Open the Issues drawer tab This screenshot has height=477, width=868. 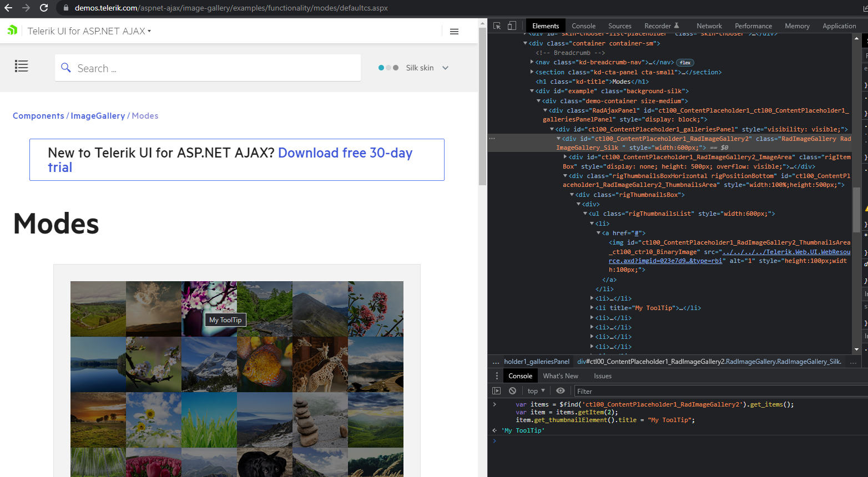pyautogui.click(x=602, y=376)
